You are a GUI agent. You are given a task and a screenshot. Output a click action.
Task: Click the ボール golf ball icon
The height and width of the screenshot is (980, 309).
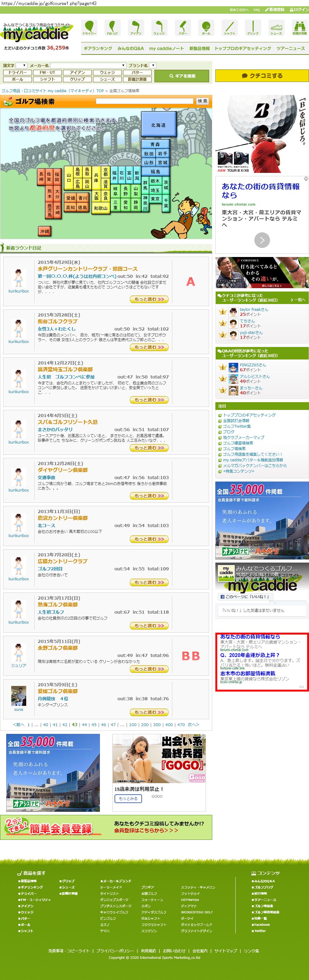click(x=206, y=28)
